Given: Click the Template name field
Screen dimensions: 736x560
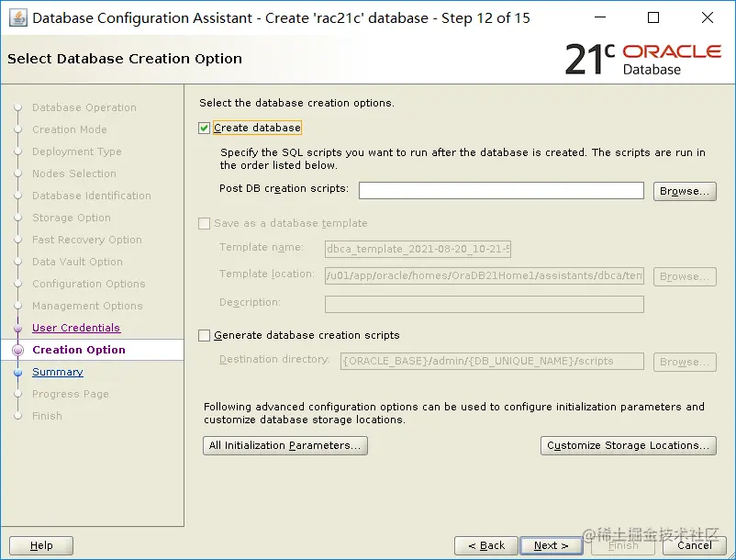Looking at the screenshot, I should pos(418,249).
